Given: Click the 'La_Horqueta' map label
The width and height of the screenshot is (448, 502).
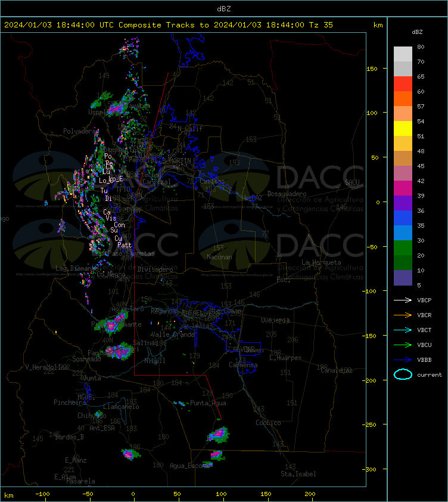Looking at the screenshot, I should click(x=321, y=262).
